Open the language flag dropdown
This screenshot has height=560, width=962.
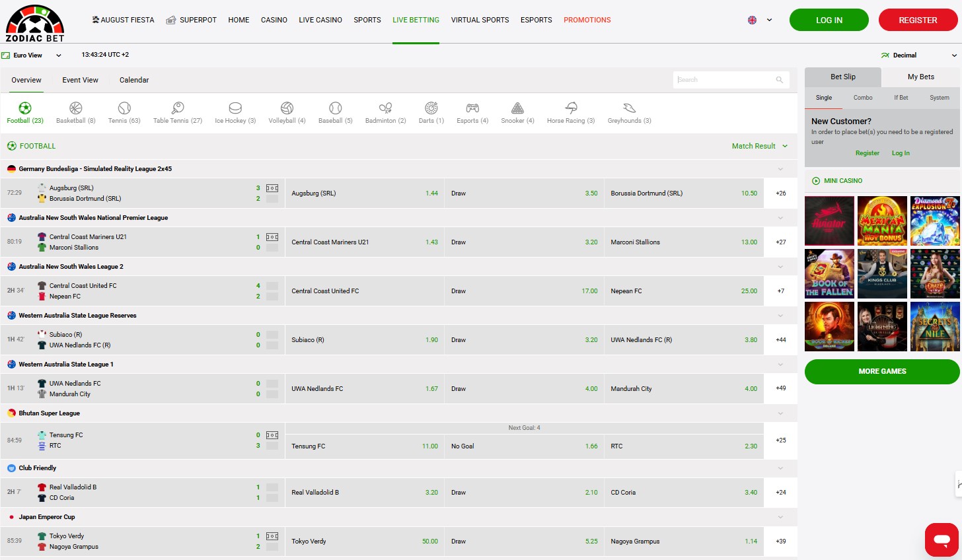pyautogui.click(x=760, y=20)
